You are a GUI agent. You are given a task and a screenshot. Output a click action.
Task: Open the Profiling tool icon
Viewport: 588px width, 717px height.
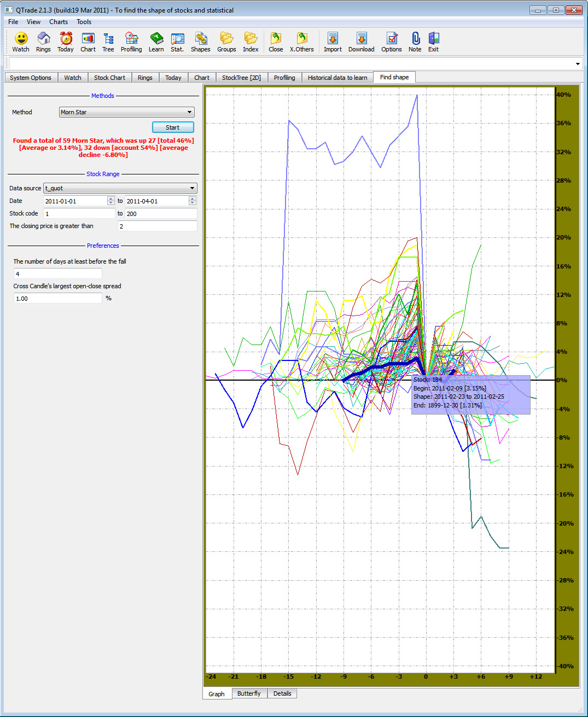[131, 38]
